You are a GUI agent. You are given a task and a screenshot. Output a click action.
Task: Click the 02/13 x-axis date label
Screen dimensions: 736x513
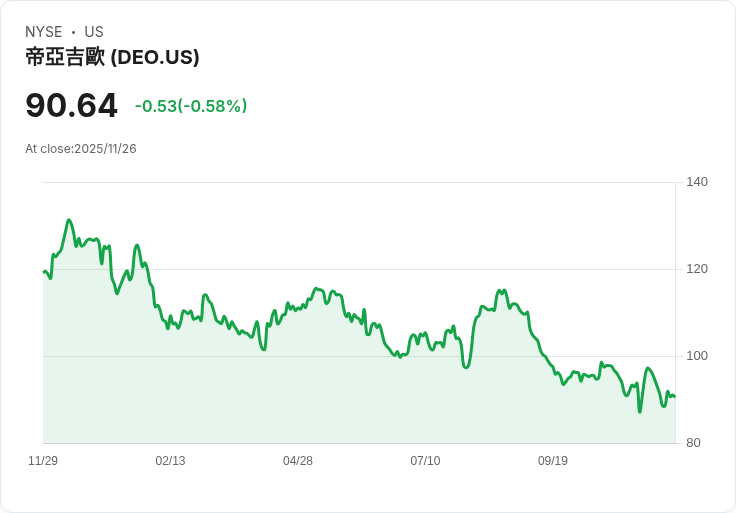click(170, 461)
